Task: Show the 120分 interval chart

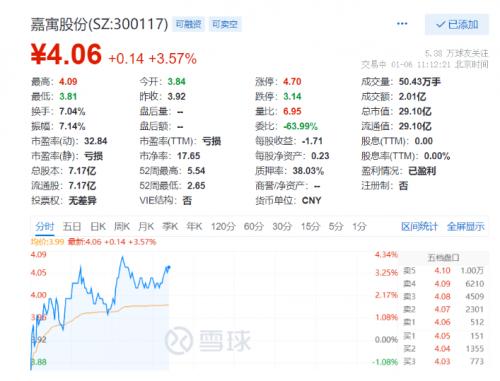Action: pyautogui.click(x=223, y=227)
